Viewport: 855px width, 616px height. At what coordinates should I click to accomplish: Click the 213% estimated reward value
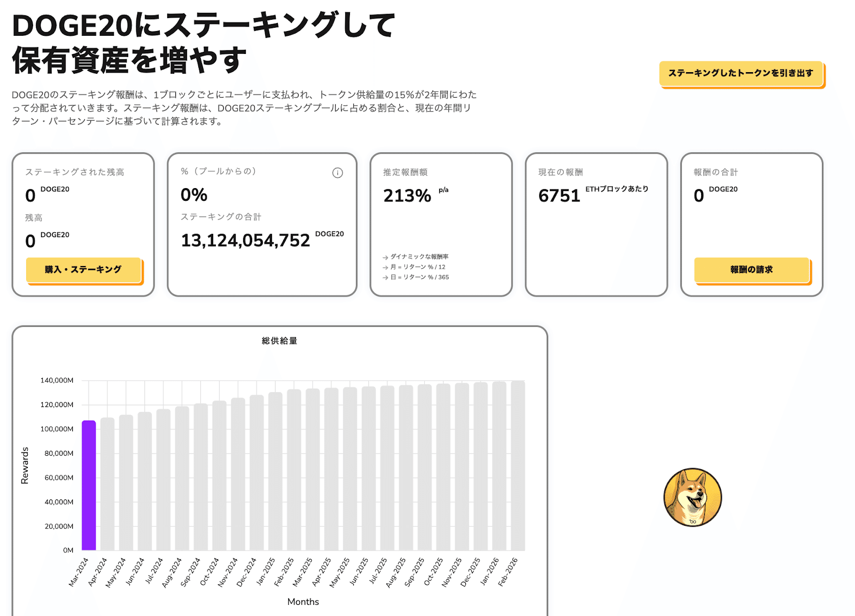pos(407,196)
